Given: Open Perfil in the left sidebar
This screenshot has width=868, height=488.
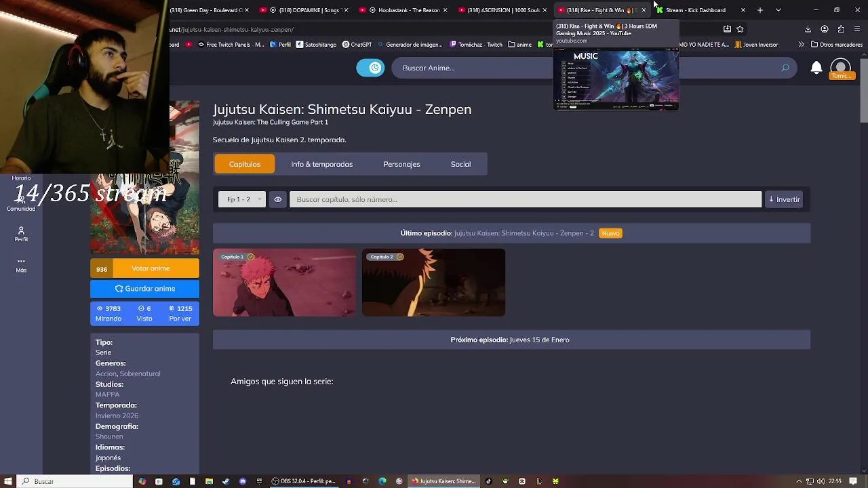Looking at the screenshot, I should point(21,234).
